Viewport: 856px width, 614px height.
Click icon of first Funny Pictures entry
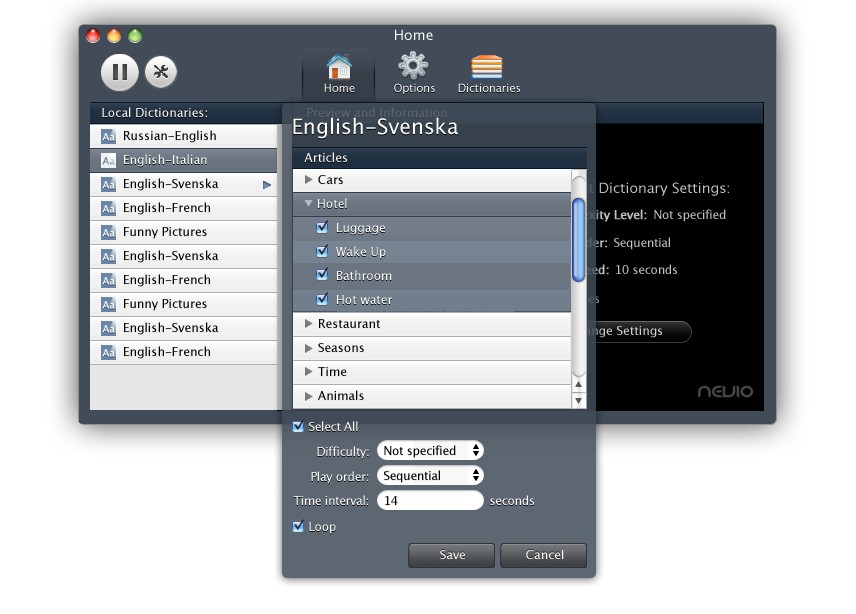109,232
